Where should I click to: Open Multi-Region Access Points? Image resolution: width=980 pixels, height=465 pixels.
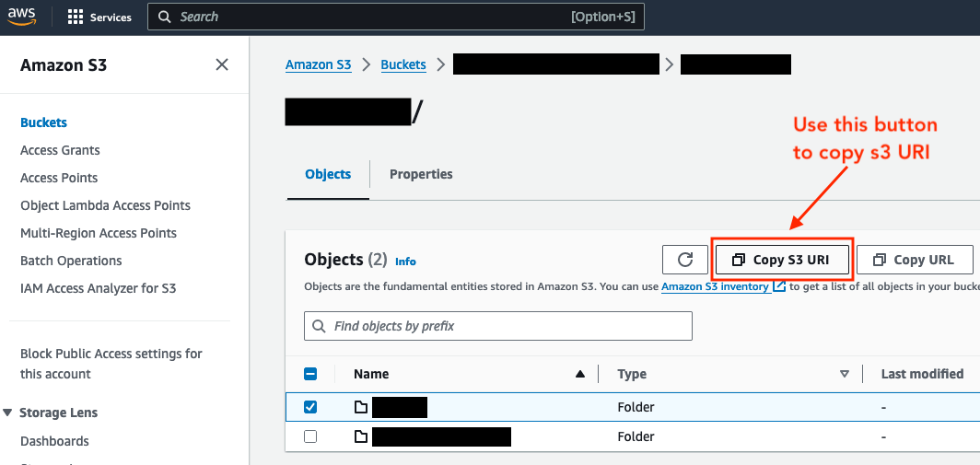pyautogui.click(x=99, y=232)
